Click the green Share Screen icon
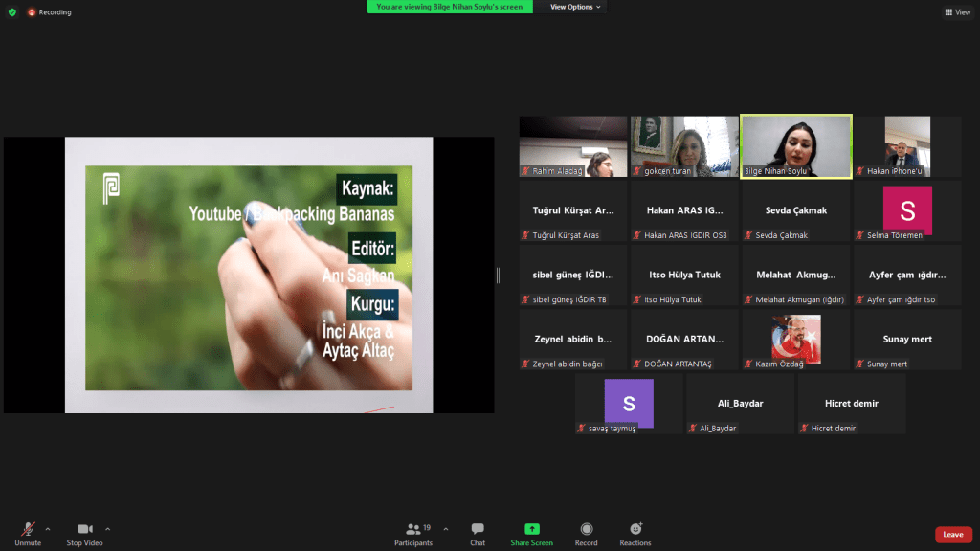 (531, 529)
